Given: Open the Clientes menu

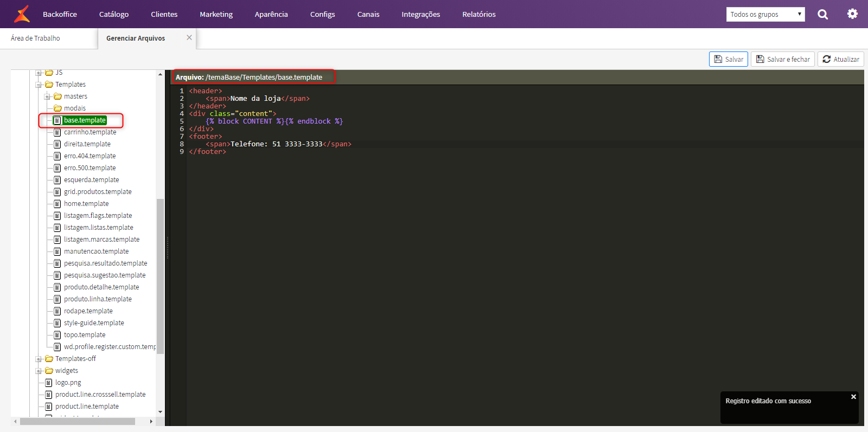Looking at the screenshot, I should click(164, 14).
